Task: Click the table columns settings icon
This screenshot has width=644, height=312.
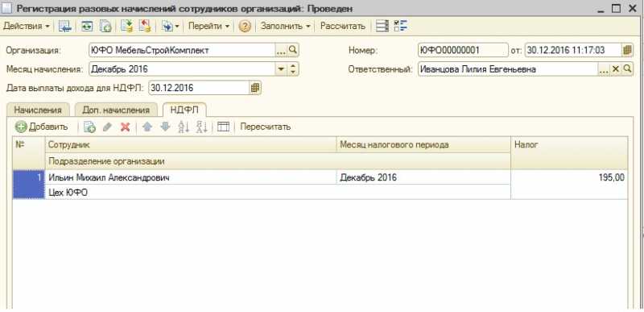Action: [223, 127]
